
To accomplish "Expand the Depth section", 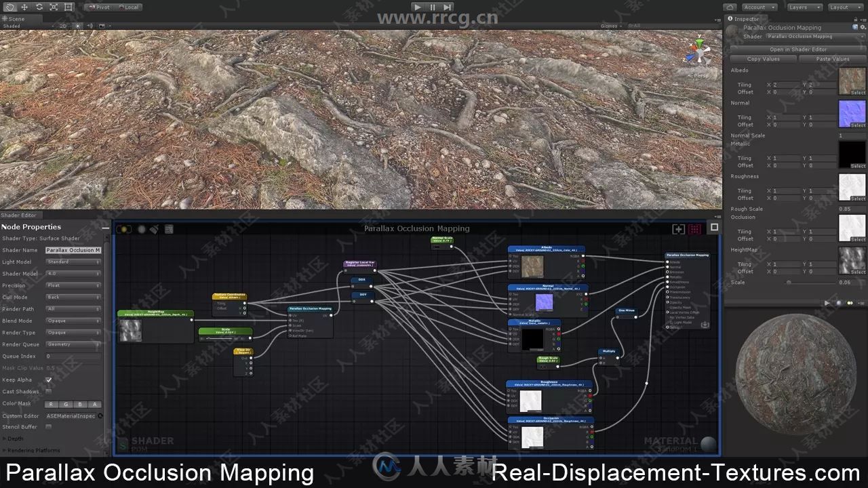I will tap(14, 439).
